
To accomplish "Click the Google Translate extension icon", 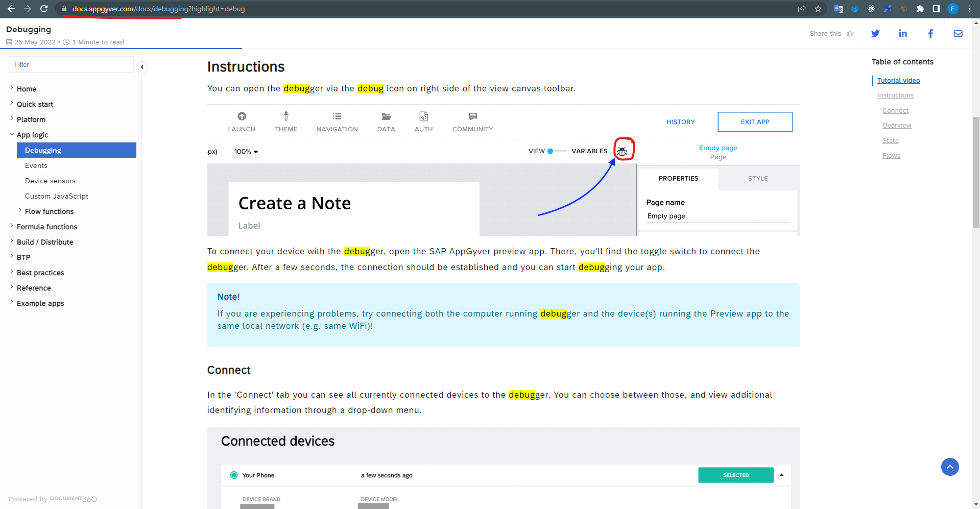I will pyautogui.click(x=839, y=9).
